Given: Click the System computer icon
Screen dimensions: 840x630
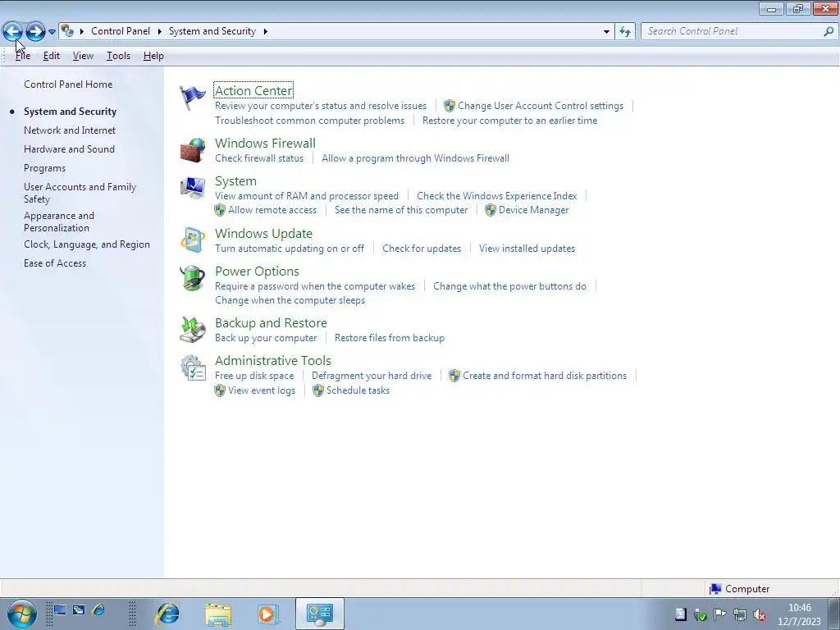Looking at the screenshot, I should tap(192, 188).
